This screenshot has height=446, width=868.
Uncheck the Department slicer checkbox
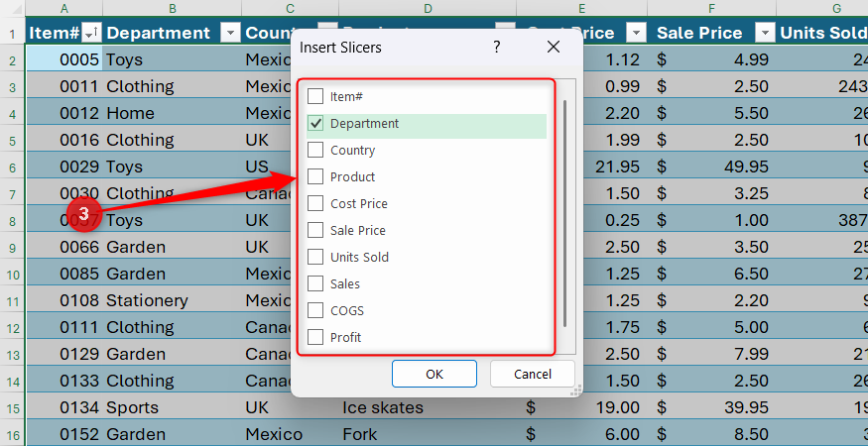coord(315,124)
